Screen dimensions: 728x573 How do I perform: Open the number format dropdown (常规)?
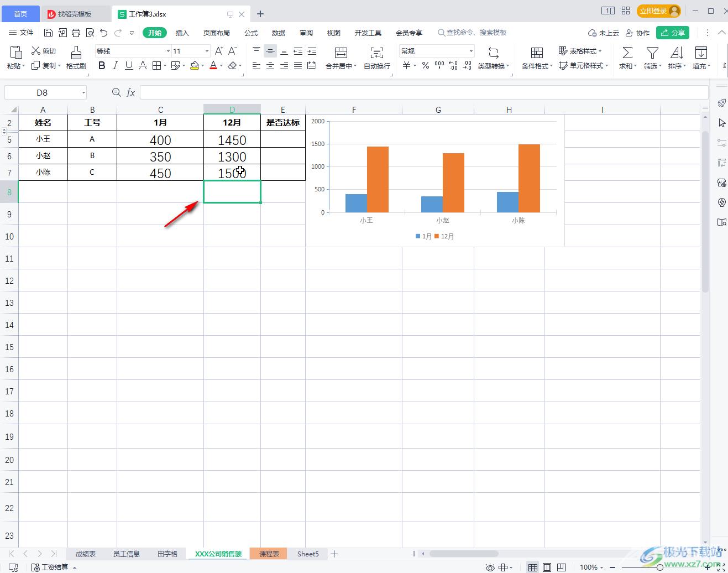[x=471, y=51]
